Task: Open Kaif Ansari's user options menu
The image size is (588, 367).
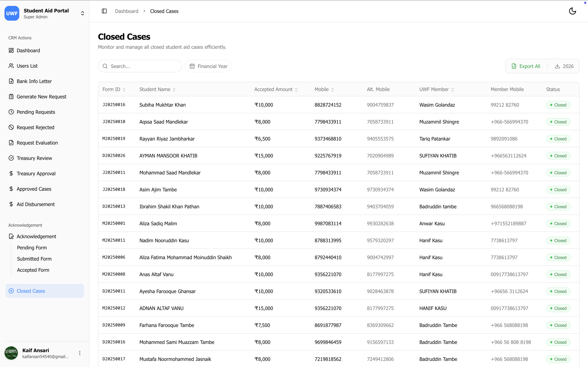Action: (80, 353)
